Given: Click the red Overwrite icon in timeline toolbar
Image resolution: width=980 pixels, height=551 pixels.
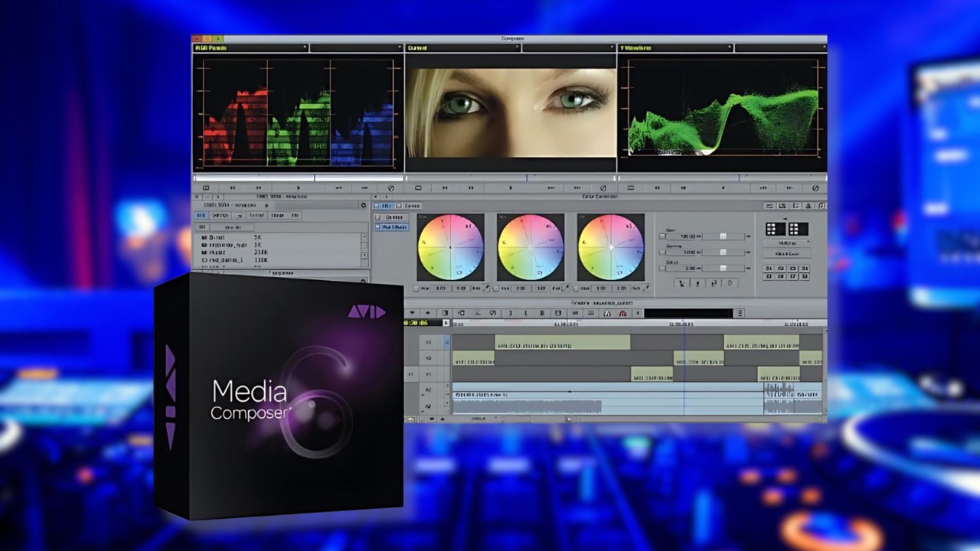Looking at the screenshot, I should pyautogui.click(x=622, y=313).
